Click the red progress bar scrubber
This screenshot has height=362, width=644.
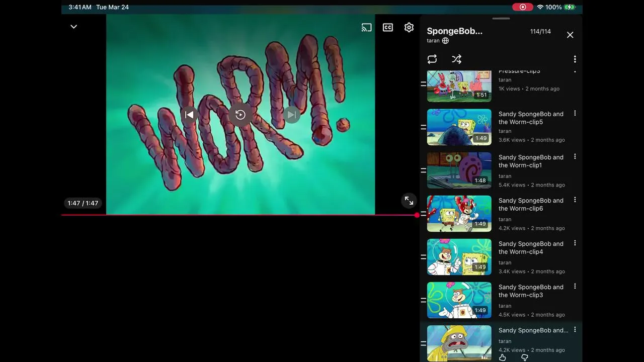tap(417, 215)
